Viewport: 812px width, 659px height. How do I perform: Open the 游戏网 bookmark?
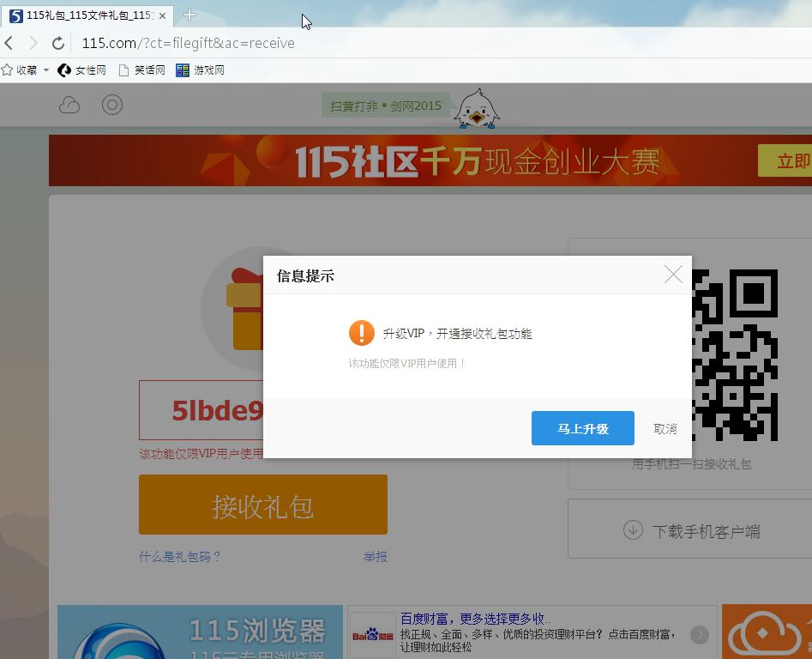(x=201, y=70)
